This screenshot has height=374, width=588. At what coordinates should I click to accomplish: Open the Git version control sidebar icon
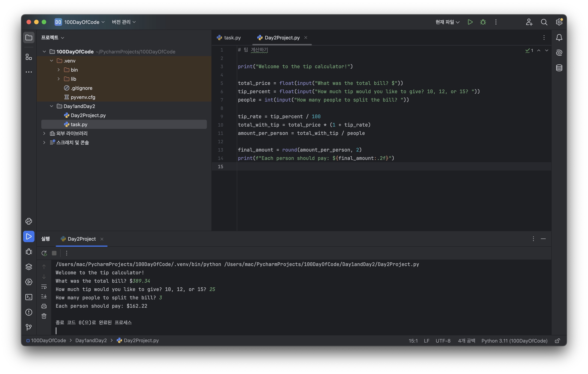[x=29, y=327]
